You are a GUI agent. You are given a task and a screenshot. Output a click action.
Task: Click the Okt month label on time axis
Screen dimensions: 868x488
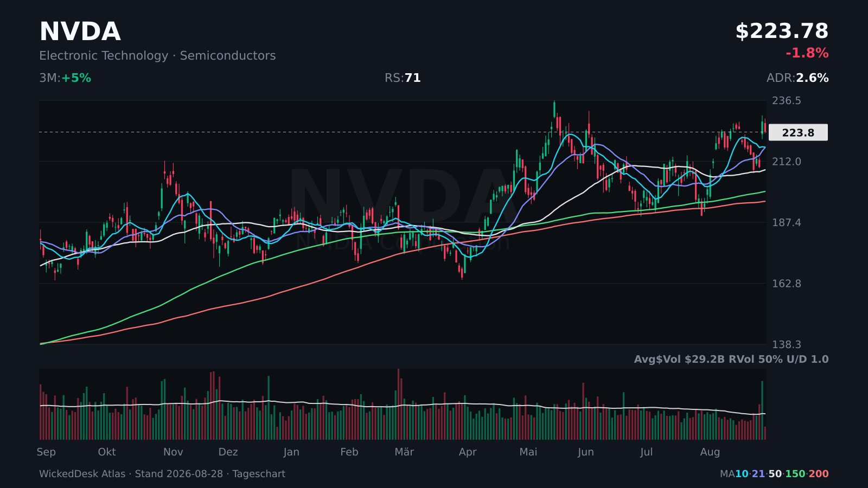pyautogui.click(x=107, y=452)
